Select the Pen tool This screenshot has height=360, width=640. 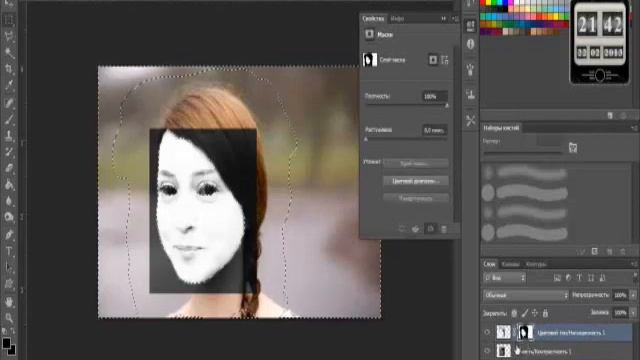pyautogui.click(x=9, y=234)
